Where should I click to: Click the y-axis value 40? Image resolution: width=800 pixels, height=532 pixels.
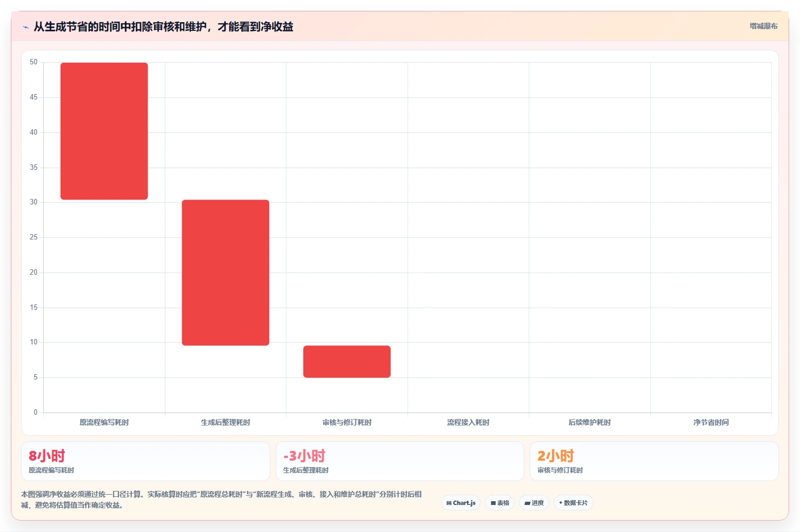click(x=34, y=132)
